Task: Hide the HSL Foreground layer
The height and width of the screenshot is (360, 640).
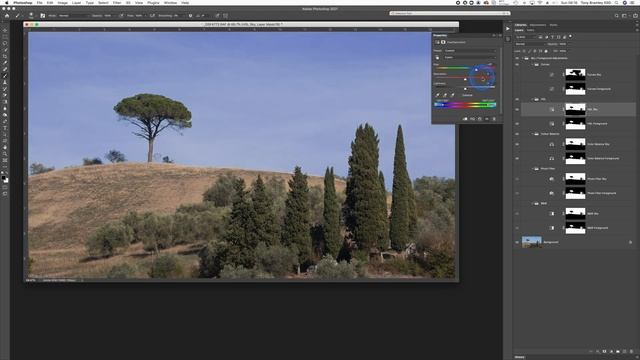Action: click(517, 124)
